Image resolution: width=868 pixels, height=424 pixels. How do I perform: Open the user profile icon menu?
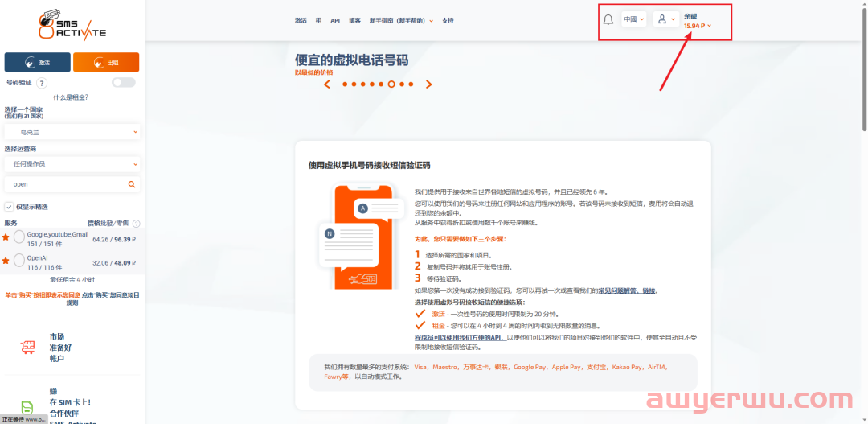click(x=665, y=19)
